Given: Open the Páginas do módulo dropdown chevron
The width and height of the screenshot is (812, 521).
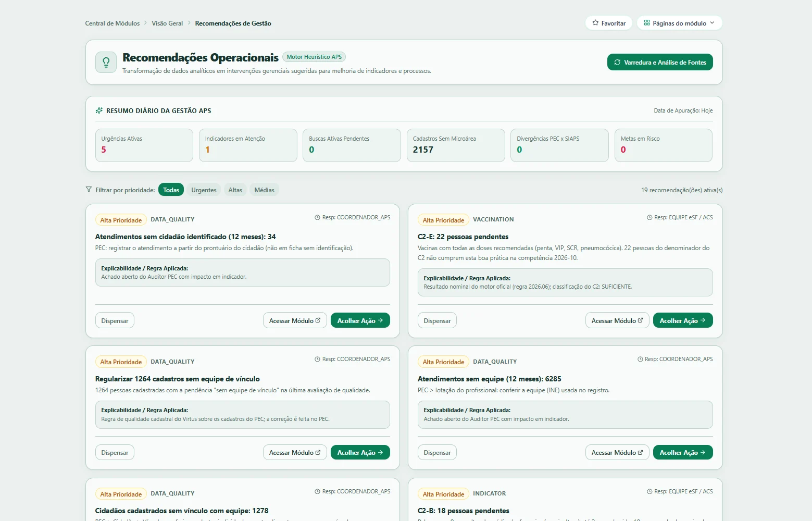Looking at the screenshot, I should [712, 23].
